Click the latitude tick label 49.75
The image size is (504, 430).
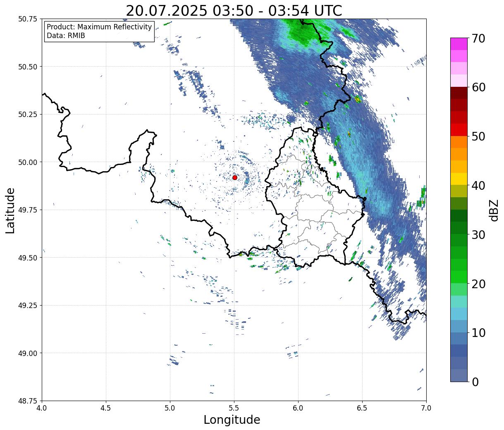[28, 210]
